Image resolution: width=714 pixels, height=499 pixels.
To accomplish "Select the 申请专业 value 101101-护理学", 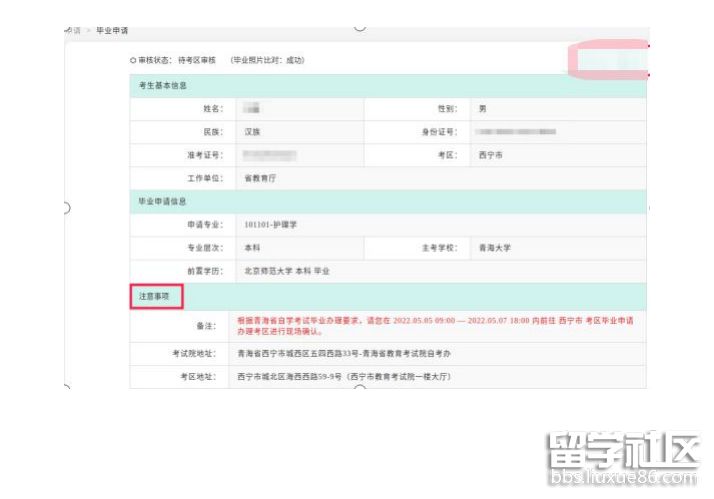I will 270,225.
